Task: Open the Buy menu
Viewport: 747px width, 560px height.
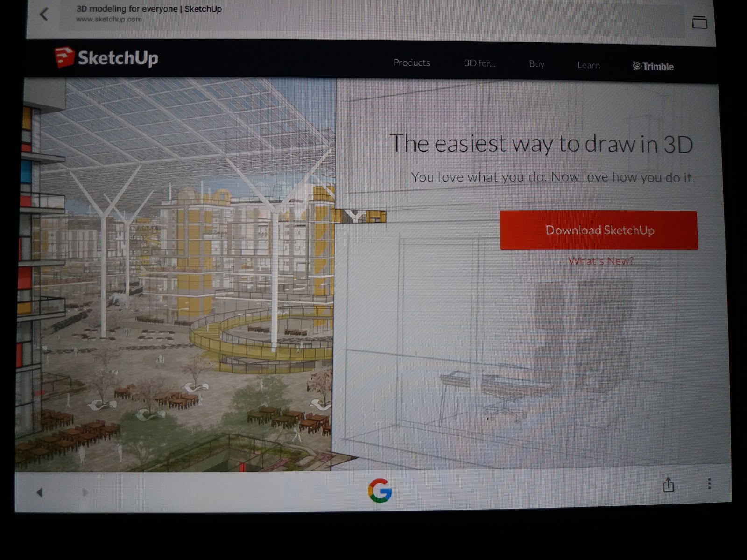Action: tap(536, 64)
